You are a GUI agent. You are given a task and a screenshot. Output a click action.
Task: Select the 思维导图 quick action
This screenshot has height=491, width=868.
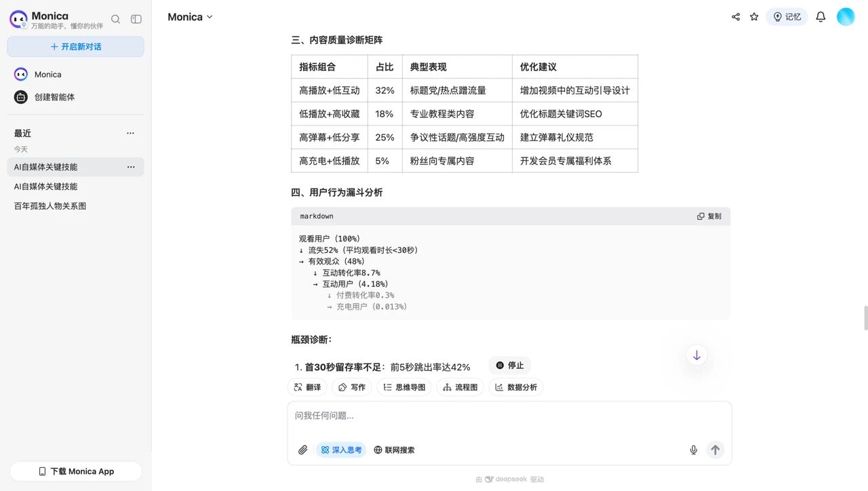click(x=404, y=387)
